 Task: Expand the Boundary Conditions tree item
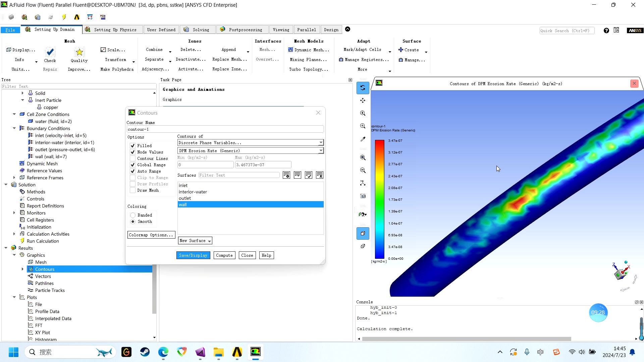pyautogui.click(x=14, y=129)
